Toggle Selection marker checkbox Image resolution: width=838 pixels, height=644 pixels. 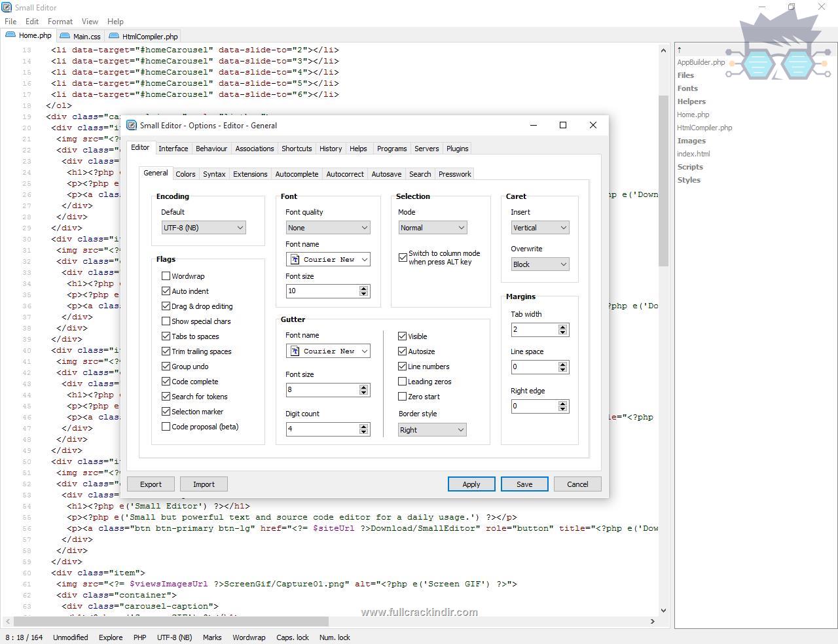click(x=166, y=412)
